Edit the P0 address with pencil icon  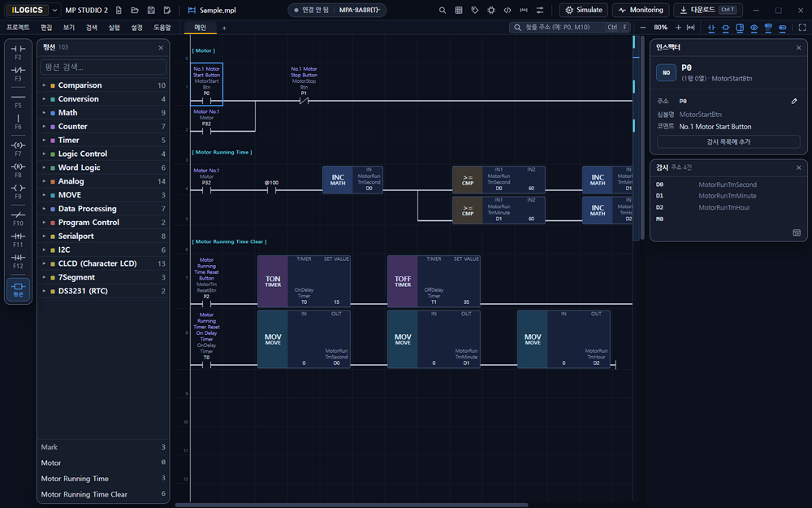[794, 101]
